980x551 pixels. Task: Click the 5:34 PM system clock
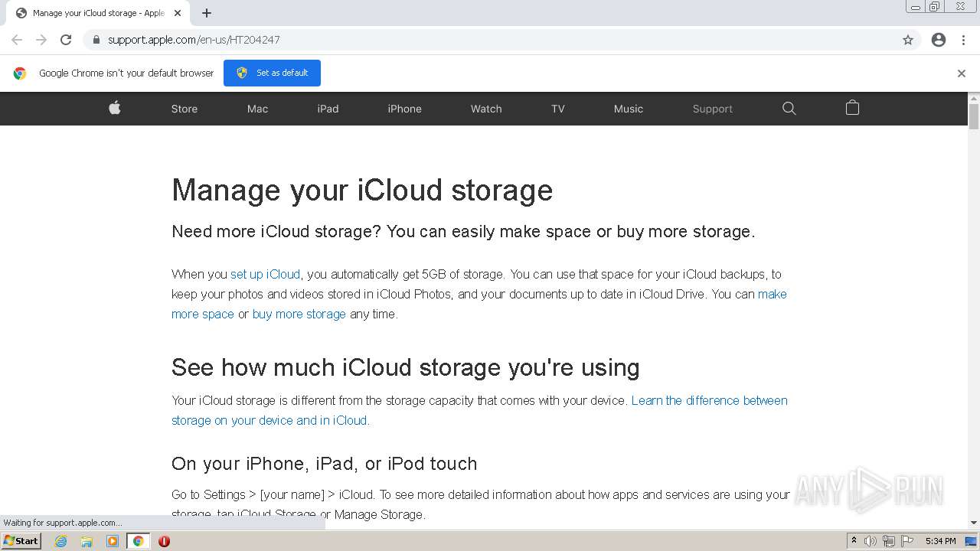[940, 541]
